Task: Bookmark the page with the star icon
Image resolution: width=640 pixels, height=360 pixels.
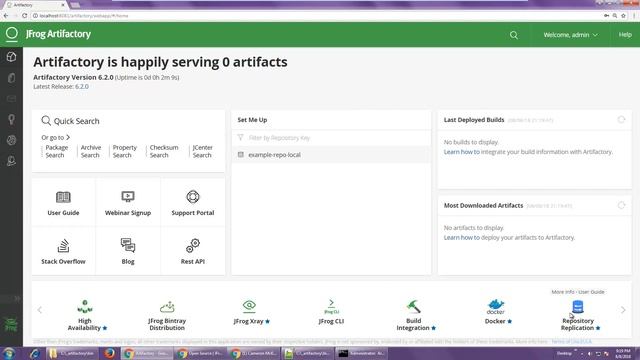Action: tap(623, 16)
